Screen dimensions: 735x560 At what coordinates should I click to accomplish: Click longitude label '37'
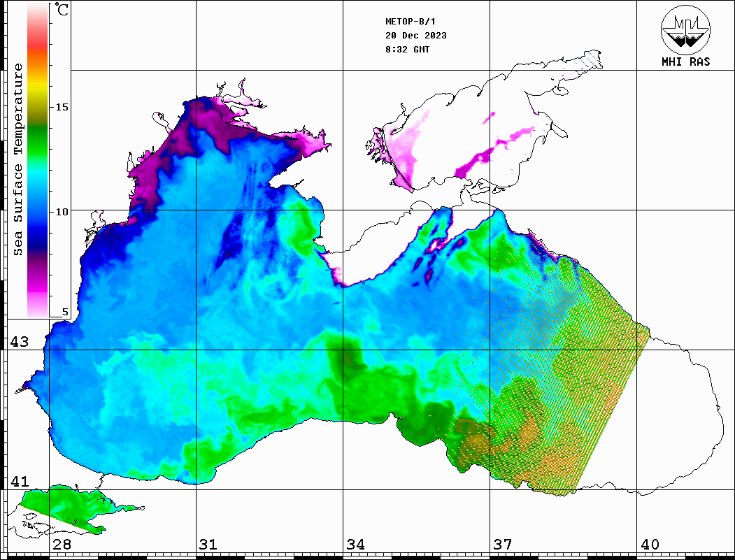click(x=503, y=545)
